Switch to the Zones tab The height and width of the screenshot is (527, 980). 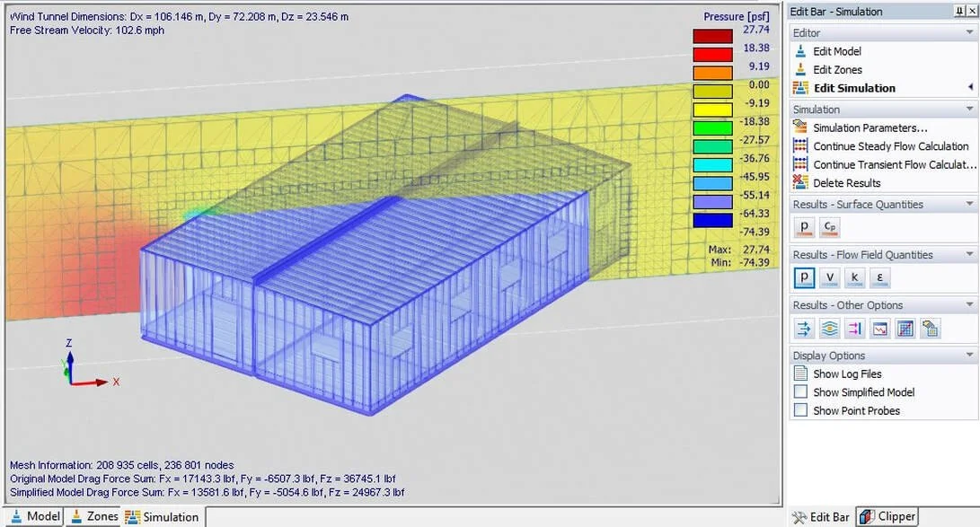click(93, 517)
